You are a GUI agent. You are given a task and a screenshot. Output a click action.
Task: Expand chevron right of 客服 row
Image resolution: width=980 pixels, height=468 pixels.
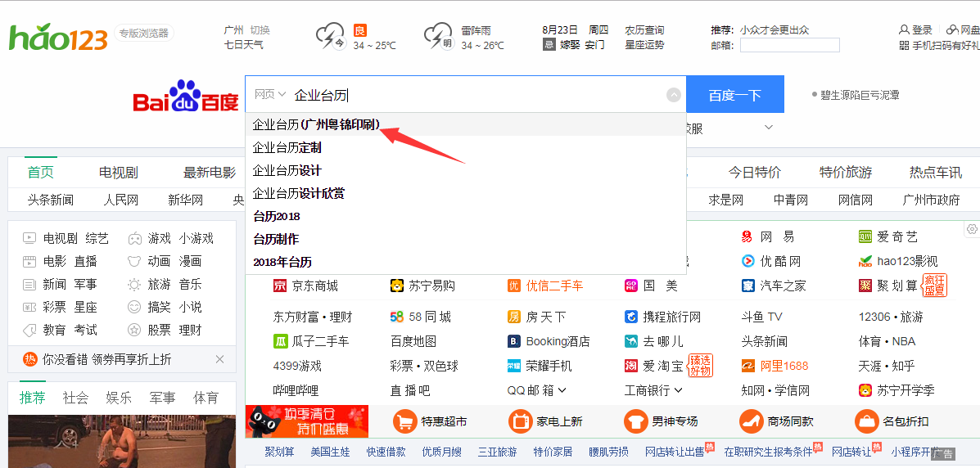(769, 128)
